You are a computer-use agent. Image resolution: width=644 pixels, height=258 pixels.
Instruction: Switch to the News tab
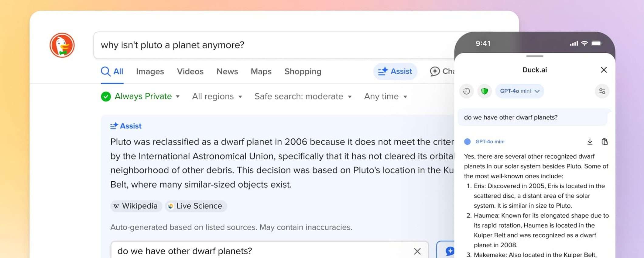click(x=227, y=71)
